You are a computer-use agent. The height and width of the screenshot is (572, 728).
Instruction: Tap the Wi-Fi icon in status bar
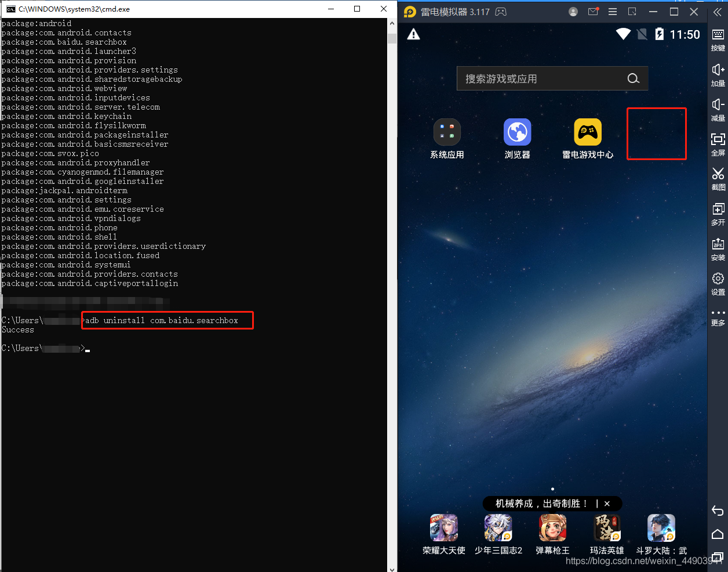[x=624, y=34]
